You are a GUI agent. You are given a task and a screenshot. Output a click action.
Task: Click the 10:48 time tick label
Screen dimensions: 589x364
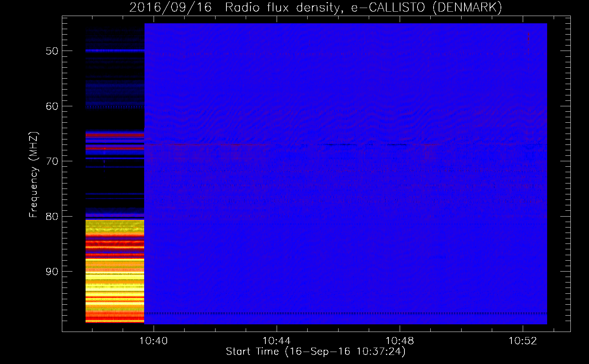[400, 341]
